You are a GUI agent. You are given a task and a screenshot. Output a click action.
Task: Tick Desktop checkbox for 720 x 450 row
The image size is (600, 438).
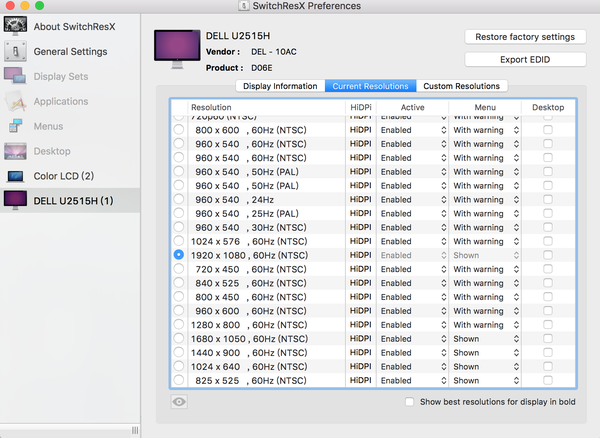[x=548, y=269]
